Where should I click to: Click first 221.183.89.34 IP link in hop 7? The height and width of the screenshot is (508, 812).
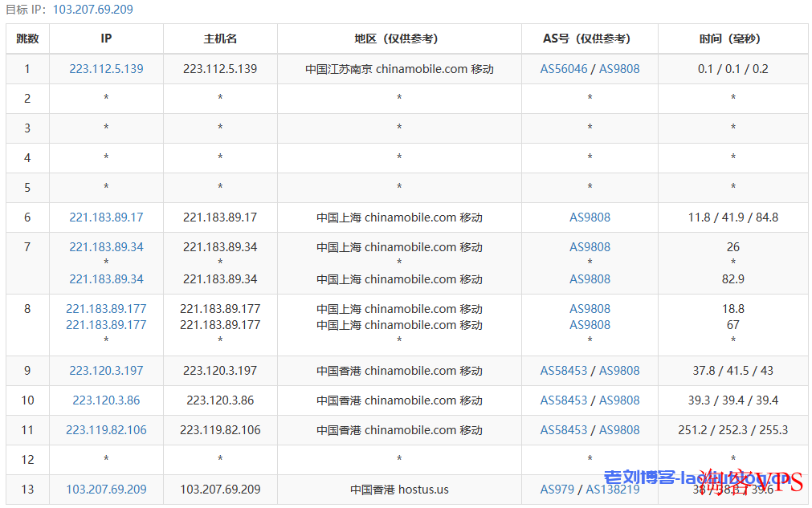(x=106, y=246)
